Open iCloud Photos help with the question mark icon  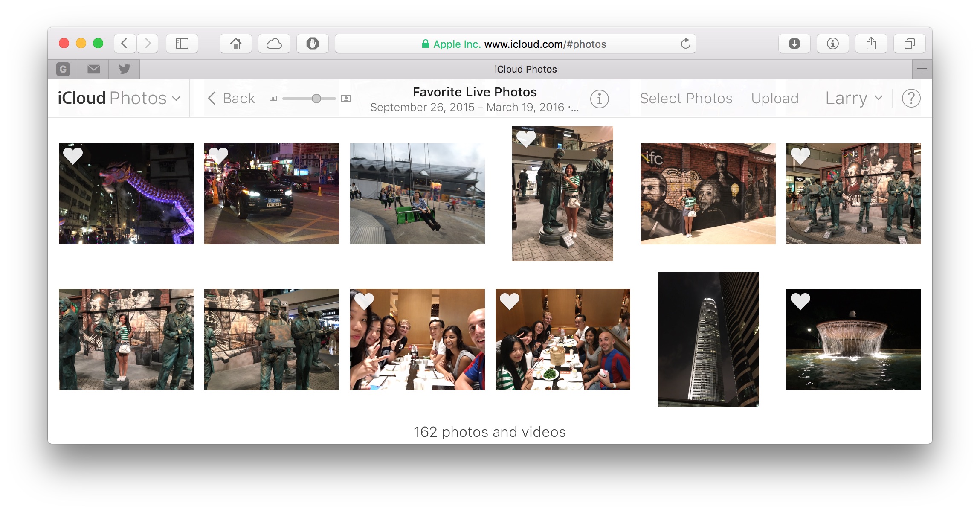click(911, 98)
